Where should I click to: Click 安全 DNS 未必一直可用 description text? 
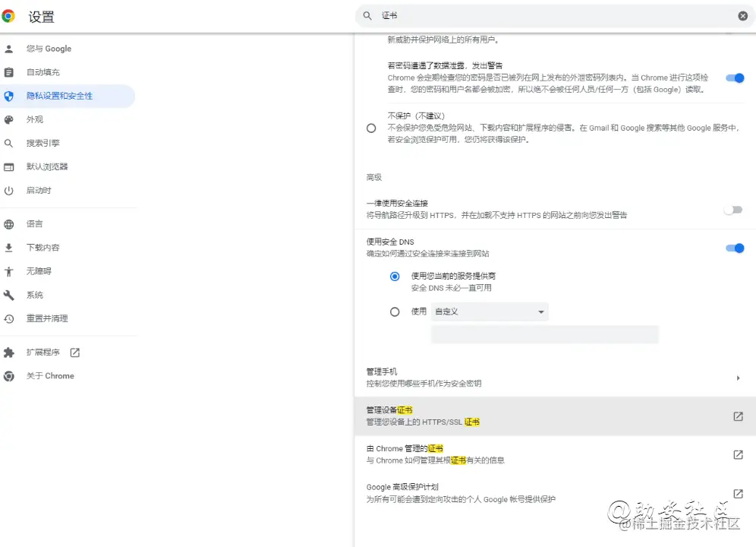[x=452, y=288]
